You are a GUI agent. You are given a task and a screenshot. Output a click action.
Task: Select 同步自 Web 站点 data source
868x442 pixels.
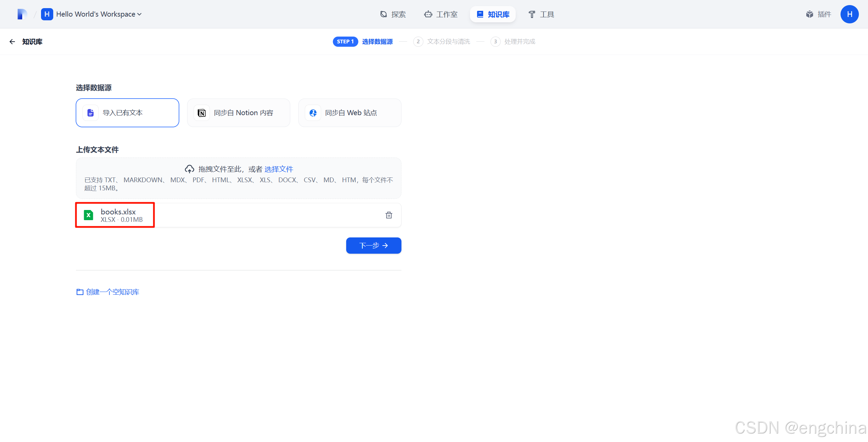(x=350, y=113)
